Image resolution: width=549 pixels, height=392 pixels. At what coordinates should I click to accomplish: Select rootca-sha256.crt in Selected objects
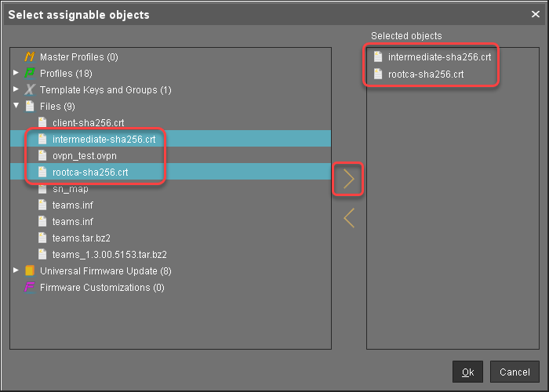[x=425, y=74]
